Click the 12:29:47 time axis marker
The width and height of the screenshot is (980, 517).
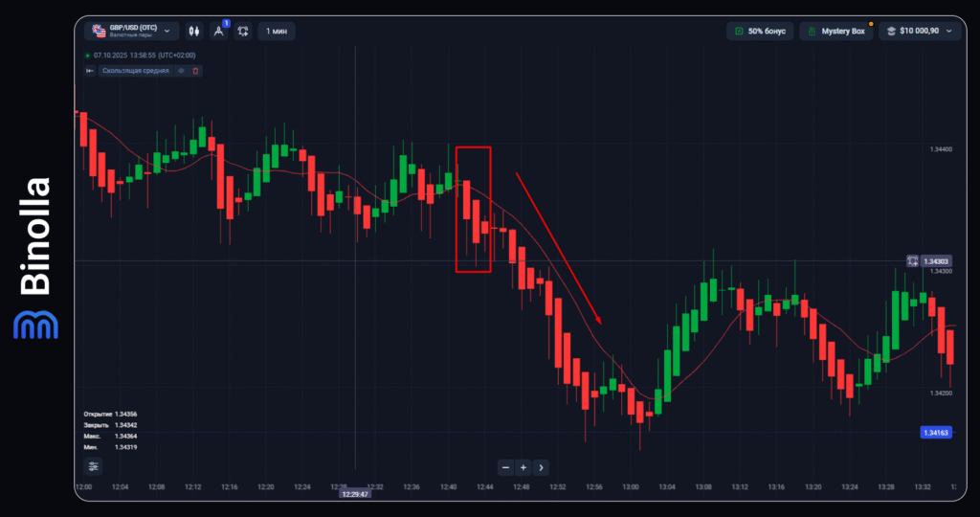pos(355,494)
